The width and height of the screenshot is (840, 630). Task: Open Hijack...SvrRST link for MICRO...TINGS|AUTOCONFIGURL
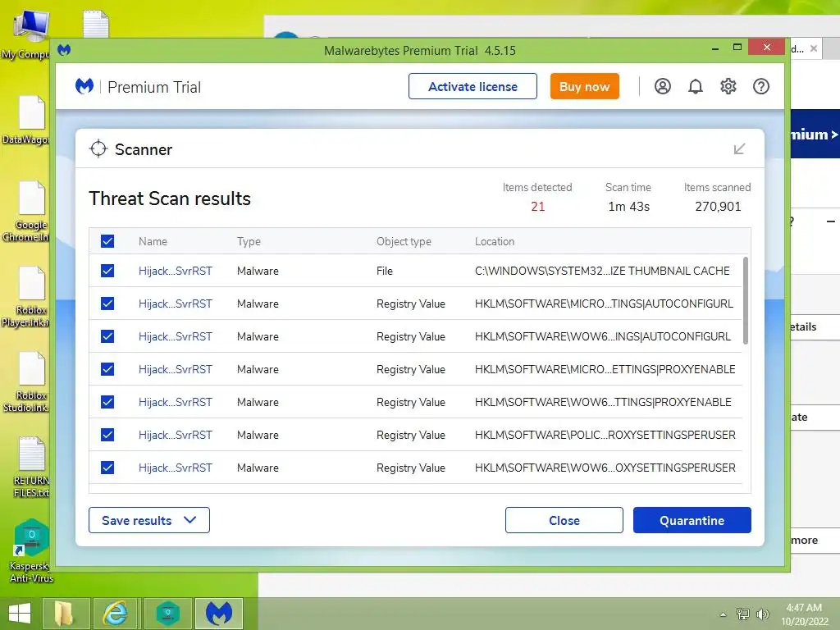(176, 304)
